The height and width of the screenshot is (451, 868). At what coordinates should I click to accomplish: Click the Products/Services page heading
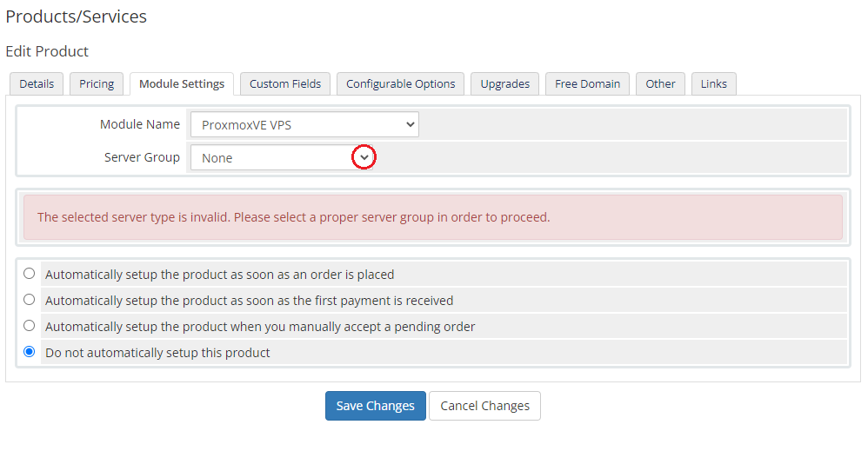(77, 17)
